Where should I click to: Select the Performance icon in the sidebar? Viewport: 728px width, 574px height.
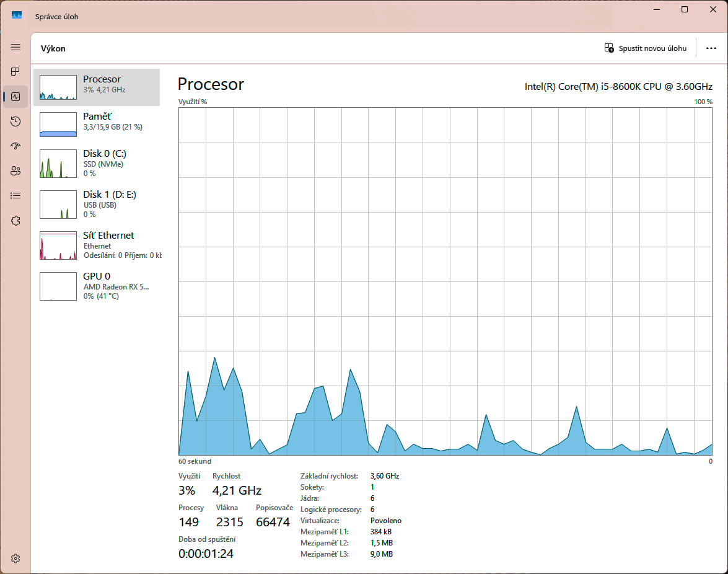pos(15,97)
